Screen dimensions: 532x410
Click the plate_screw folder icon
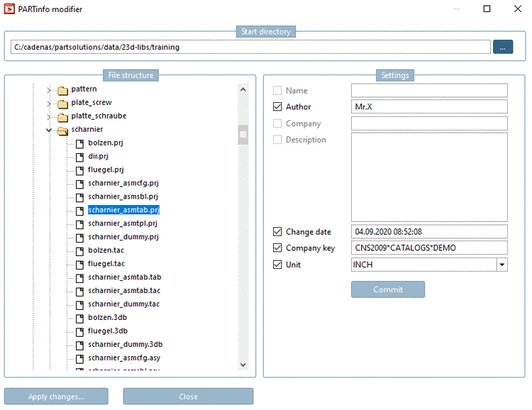(62, 104)
